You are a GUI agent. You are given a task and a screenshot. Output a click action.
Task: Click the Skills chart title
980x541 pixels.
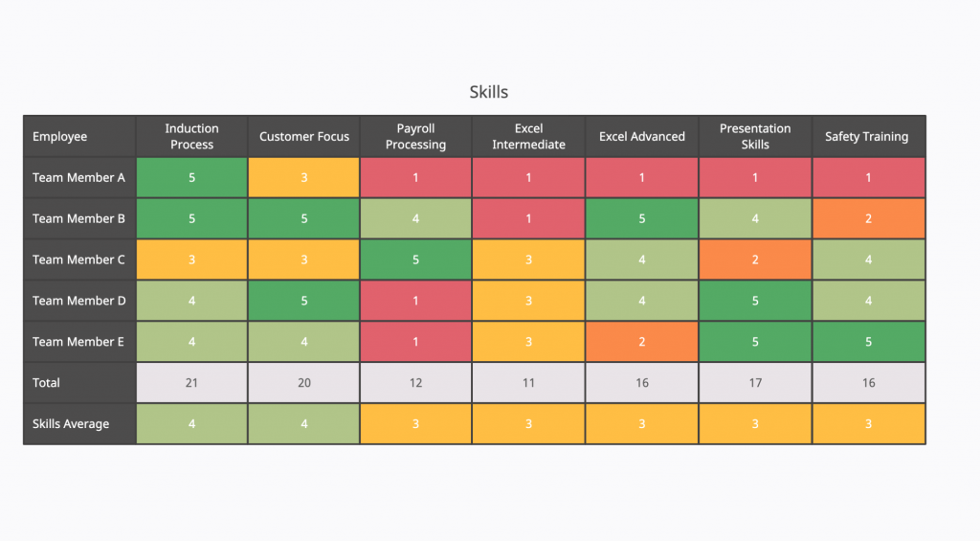(x=489, y=92)
